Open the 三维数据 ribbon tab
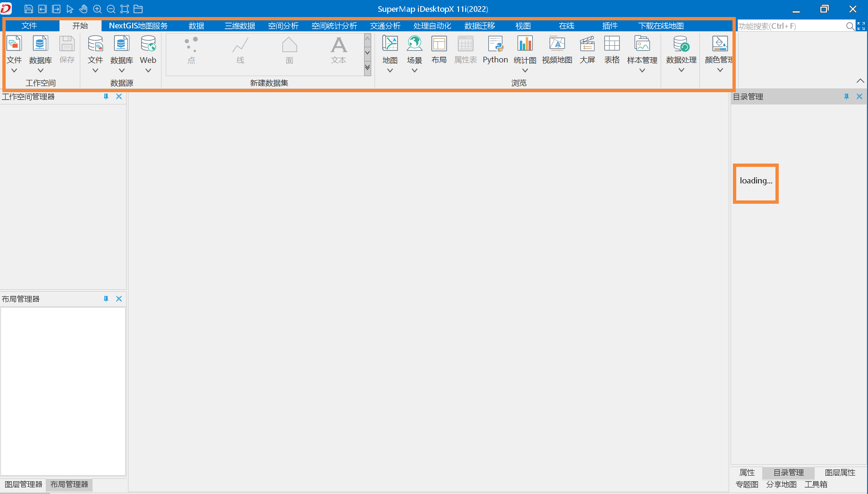The width and height of the screenshot is (868, 494). (240, 26)
